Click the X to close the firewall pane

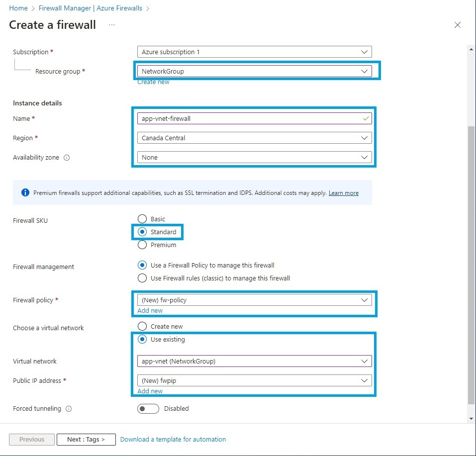pos(458,25)
